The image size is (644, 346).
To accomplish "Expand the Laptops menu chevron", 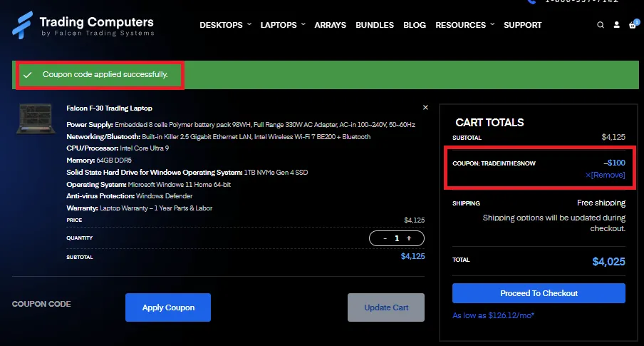I will click(303, 24).
